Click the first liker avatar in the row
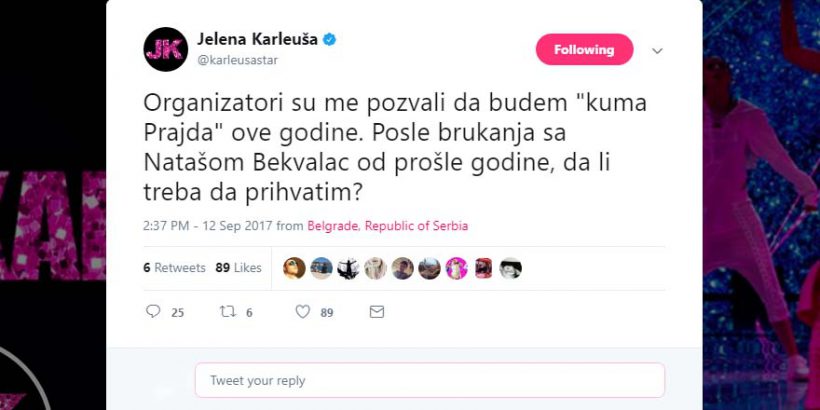The image size is (820, 410). click(294, 268)
